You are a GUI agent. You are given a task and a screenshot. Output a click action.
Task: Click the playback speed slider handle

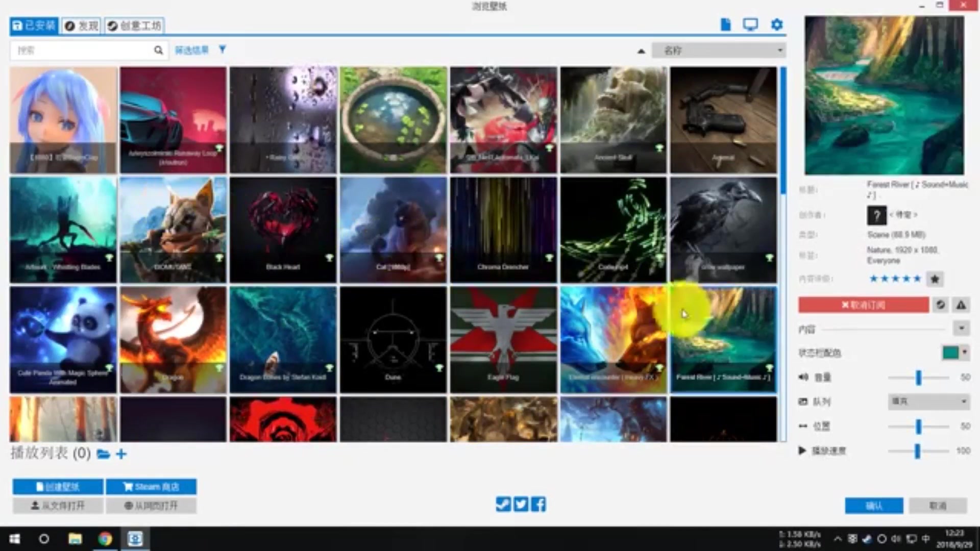point(917,451)
